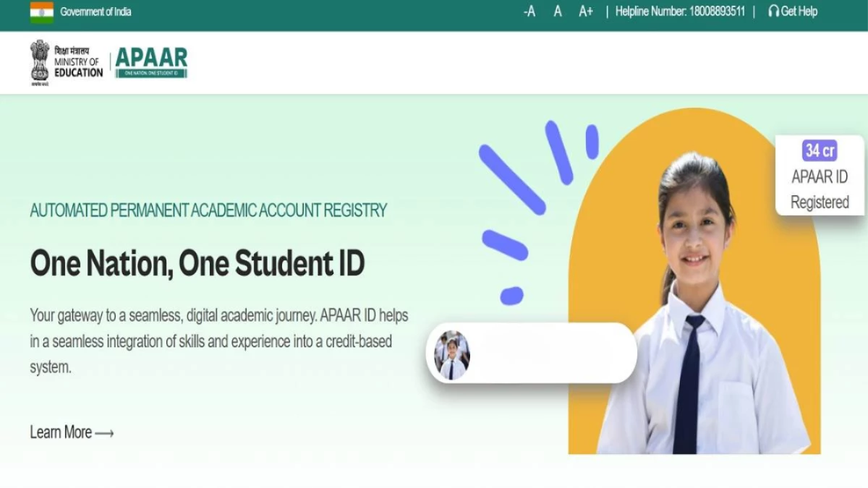Click the Learn More link
The height and width of the screenshot is (488, 868).
click(61, 432)
